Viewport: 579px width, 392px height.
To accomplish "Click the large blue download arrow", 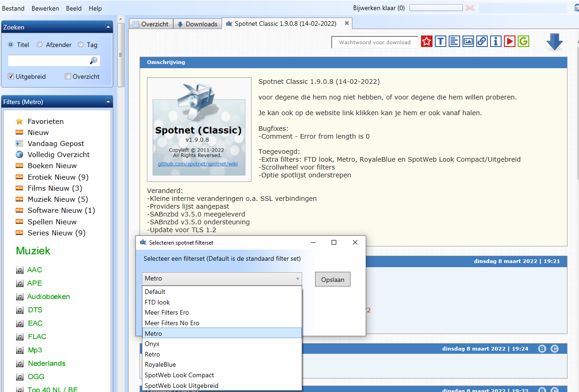I will pos(555,42).
